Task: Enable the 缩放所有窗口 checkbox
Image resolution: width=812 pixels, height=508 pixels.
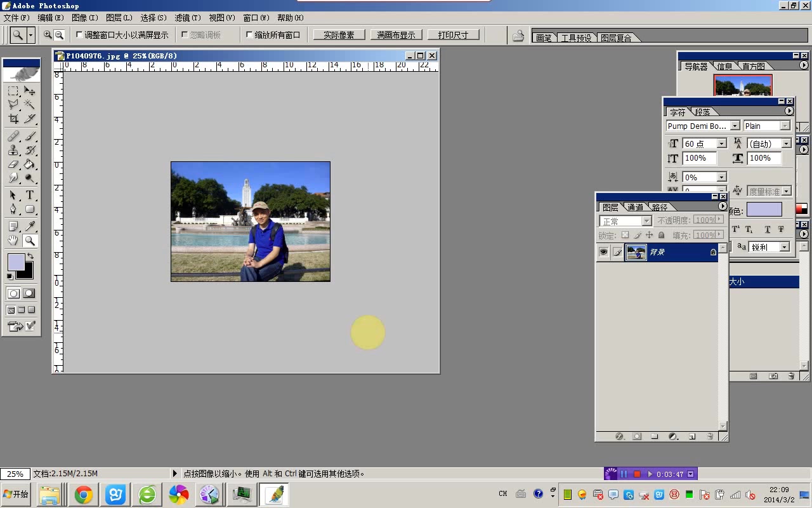Action: [249, 35]
